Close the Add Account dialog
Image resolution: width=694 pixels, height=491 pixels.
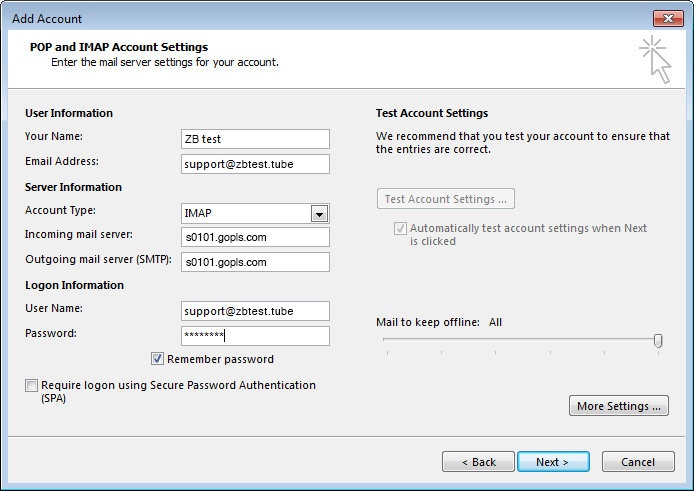point(668,18)
